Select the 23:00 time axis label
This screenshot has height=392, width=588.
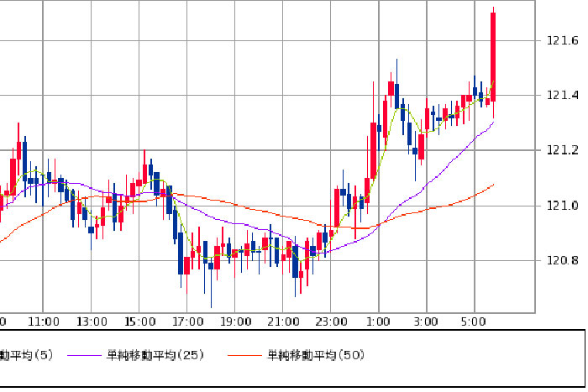pyautogui.click(x=332, y=321)
